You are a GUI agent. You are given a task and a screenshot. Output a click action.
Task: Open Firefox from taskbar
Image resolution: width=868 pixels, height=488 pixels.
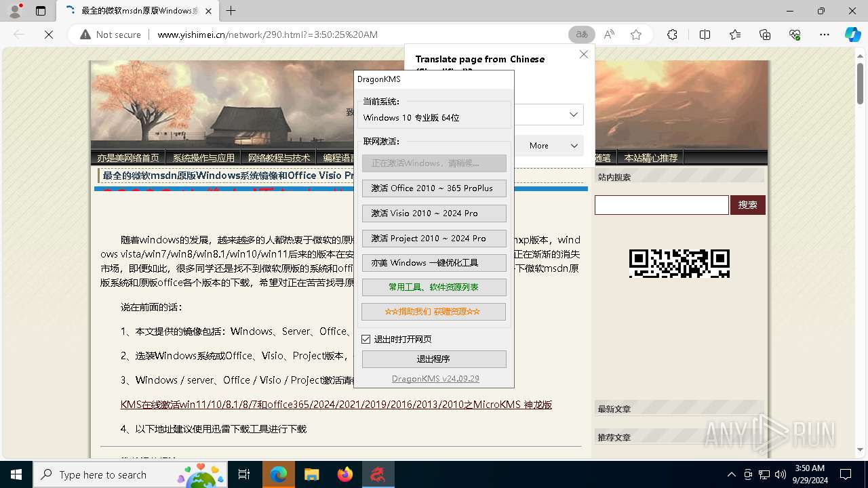pos(345,474)
